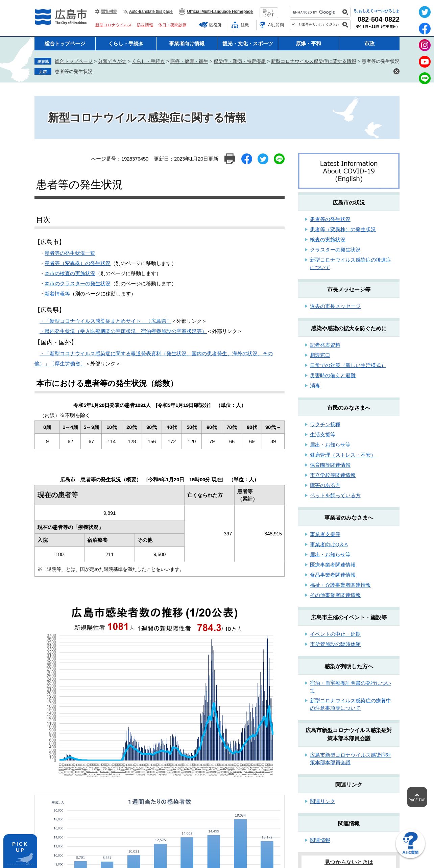
Task: Open the PICK UP panel
Action: pyautogui.click(x=20, y=851)
